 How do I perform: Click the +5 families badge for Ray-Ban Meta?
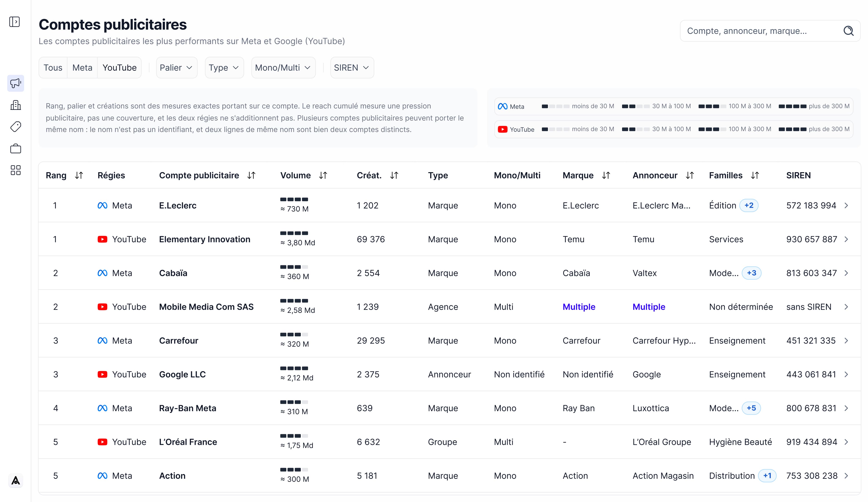click(x=751, y=408)
